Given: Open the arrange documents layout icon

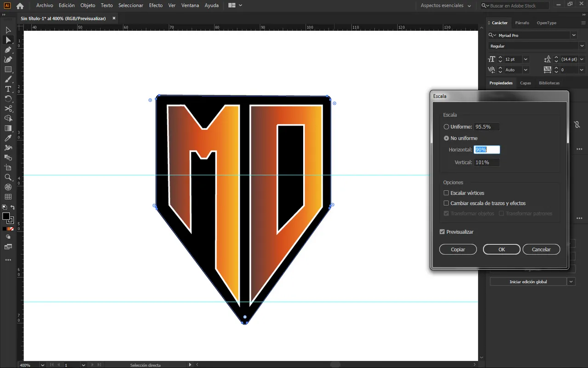Looking at the screenshot, I should (235, 6).
